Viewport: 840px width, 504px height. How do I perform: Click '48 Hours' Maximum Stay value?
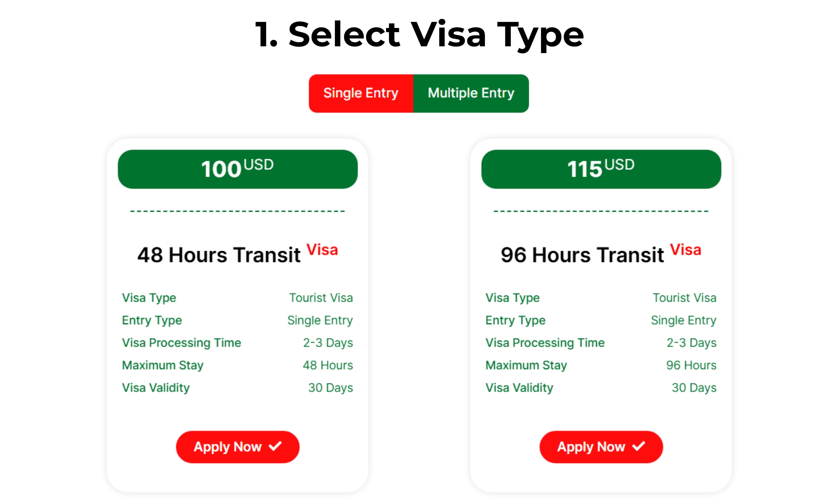328,365
